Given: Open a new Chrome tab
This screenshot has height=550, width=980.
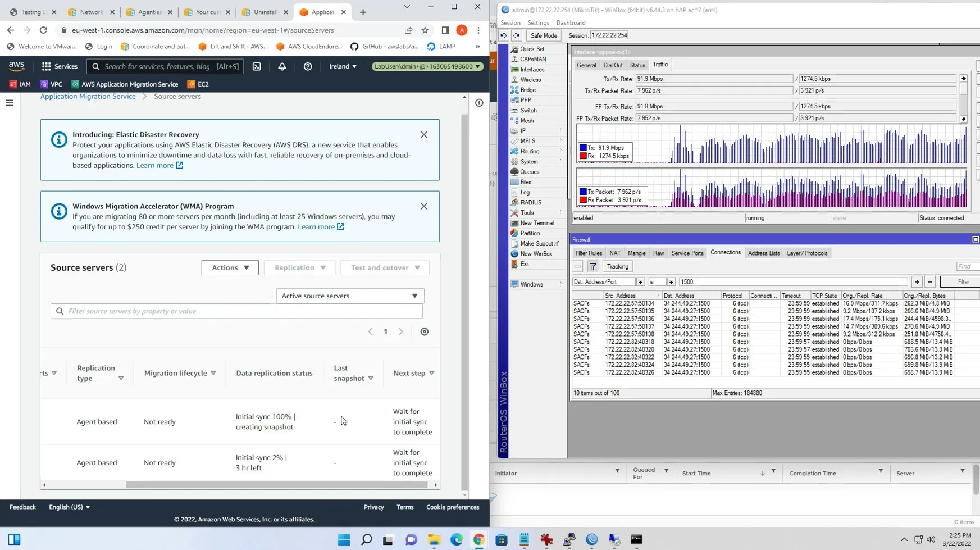Looking at the screenshot, I should 363,12.
